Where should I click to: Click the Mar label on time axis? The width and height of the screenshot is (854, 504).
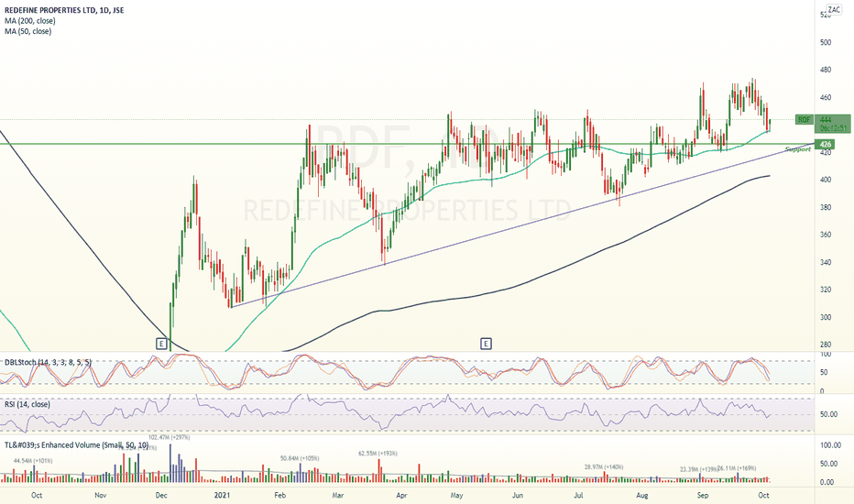point(338,495)
